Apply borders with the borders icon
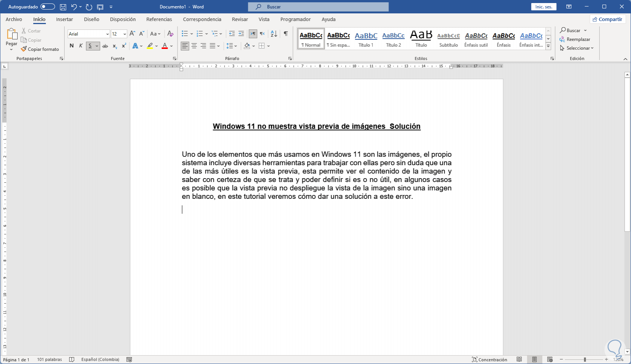This screenshot has height=364, width=631. [x=262, y=46]
